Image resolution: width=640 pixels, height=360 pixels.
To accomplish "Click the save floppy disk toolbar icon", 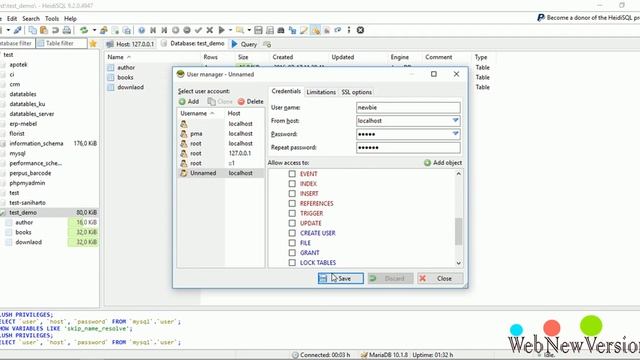I will [x=258, y=30].
